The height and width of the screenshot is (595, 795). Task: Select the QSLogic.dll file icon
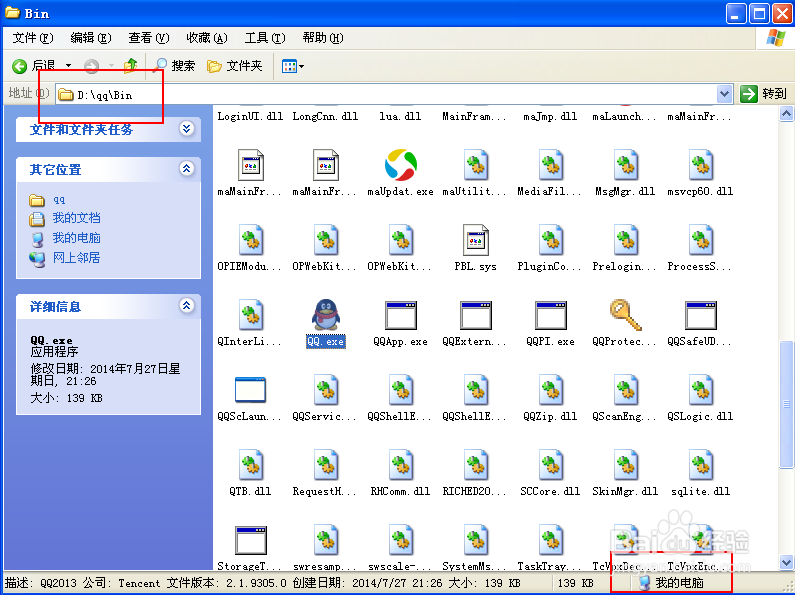pyautogui.click(x=701, y=390)
